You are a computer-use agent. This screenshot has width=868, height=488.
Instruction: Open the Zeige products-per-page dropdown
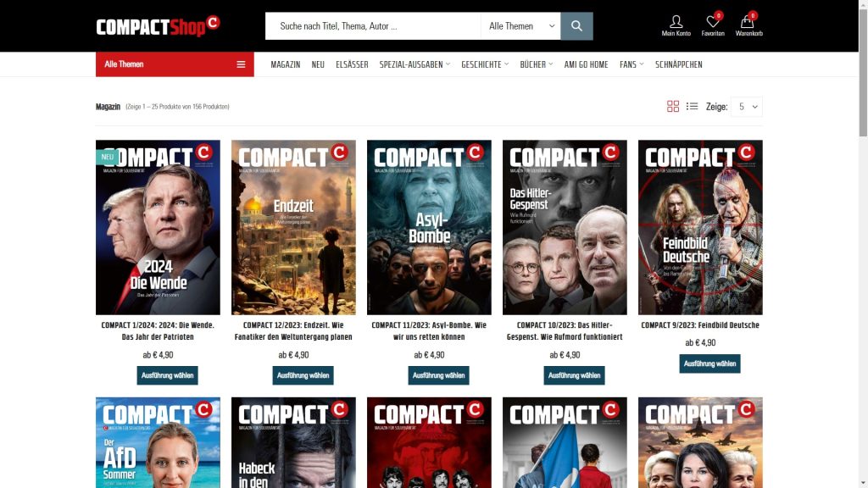(747, 107)
